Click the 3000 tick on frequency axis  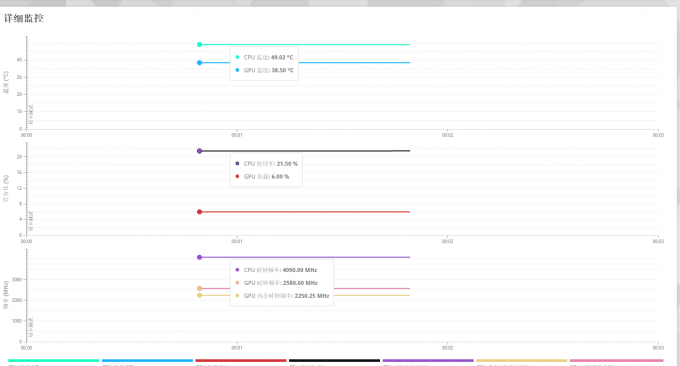coord(17,280)
